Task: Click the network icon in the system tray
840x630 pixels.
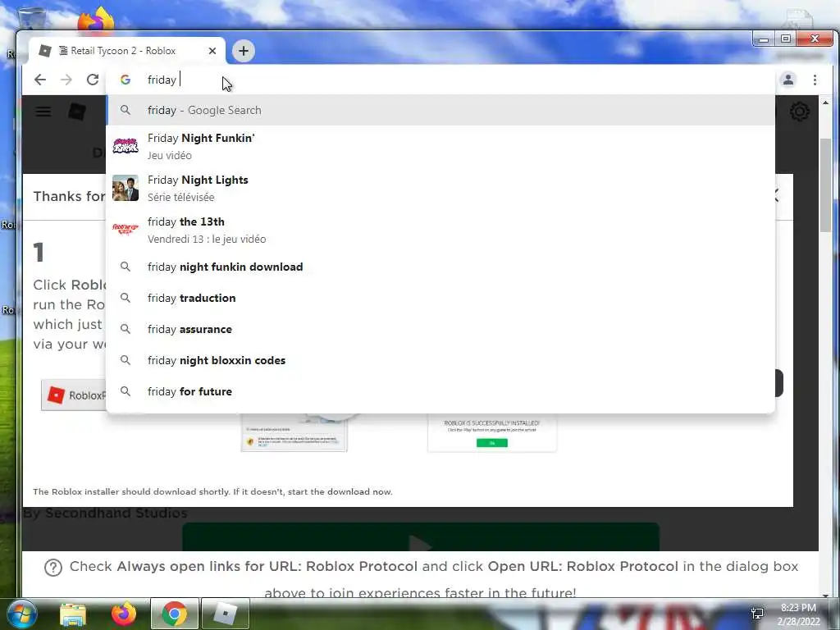Action: pyautogui.click(x=757, y=614)
